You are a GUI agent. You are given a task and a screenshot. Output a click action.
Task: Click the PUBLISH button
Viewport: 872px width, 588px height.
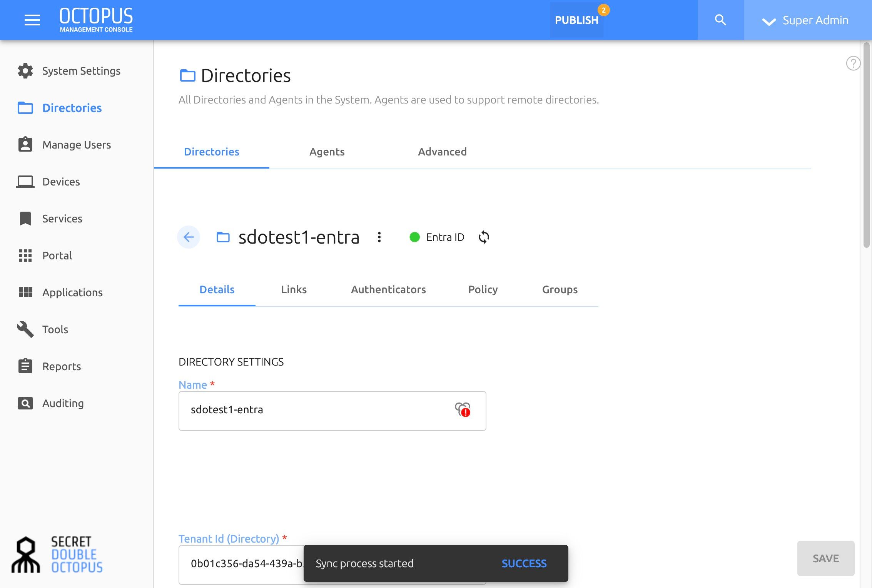click(576, 20)
